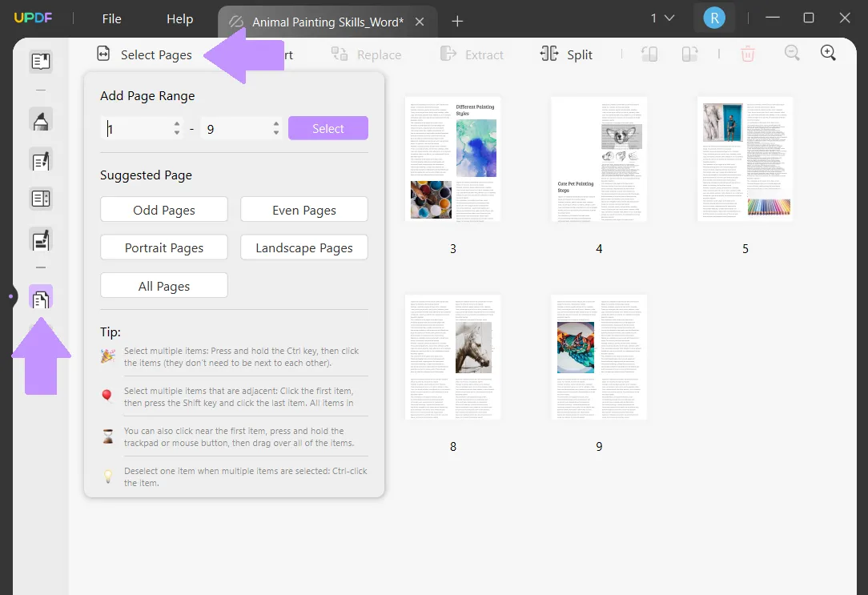Click the purple Select button
This screenshot has height=595, width=868.
click(328, 128)
